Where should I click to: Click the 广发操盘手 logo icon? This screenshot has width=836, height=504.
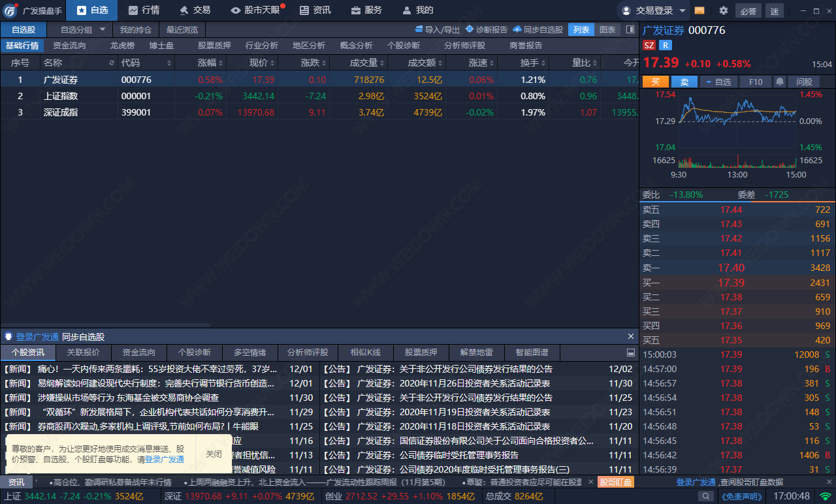10,10
